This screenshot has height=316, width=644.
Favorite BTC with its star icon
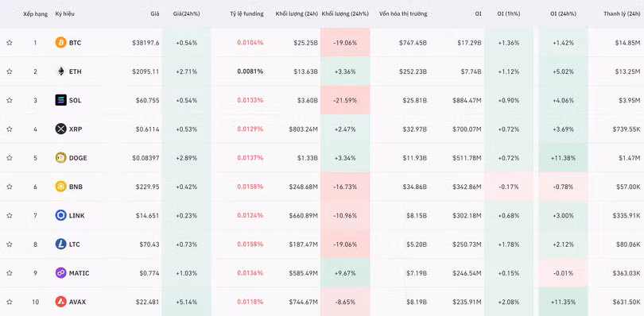pyautogui.click(x=9, y=43)
